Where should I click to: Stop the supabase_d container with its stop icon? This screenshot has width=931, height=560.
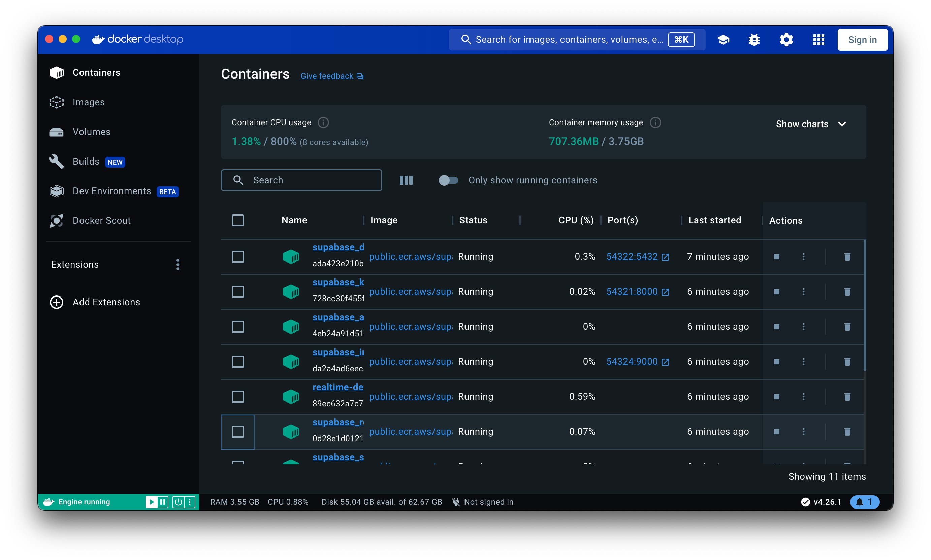(x=776, y=257)
